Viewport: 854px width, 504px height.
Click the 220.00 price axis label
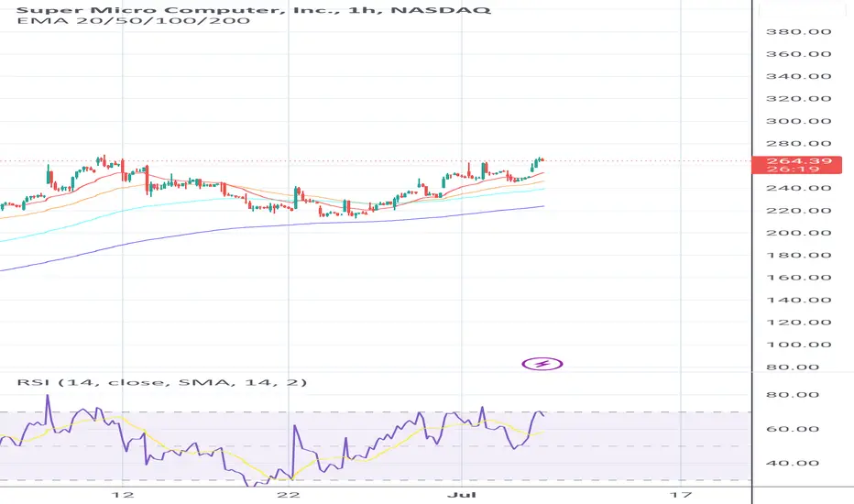[798, 211]
